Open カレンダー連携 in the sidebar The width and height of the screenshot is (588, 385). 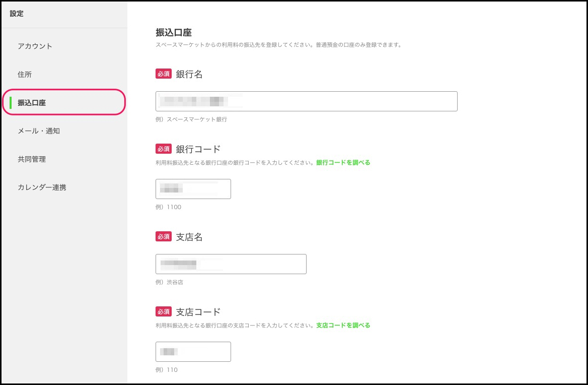42,187
